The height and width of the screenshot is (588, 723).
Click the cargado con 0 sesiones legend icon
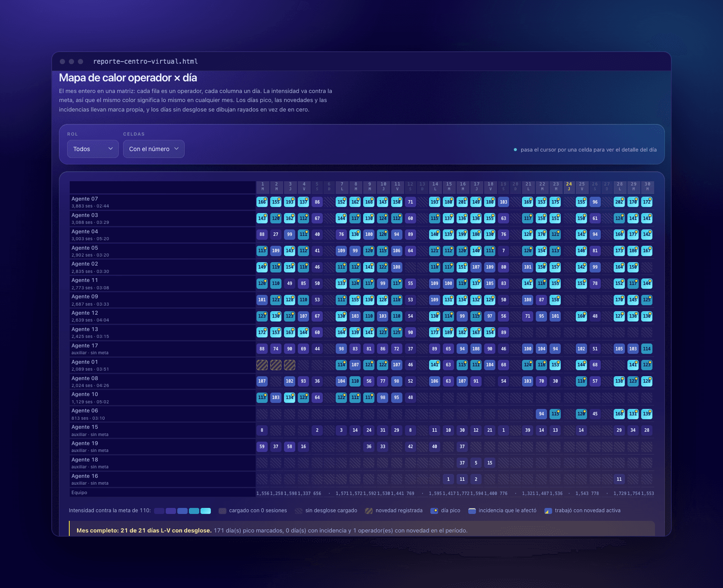[x=222, y=511]
